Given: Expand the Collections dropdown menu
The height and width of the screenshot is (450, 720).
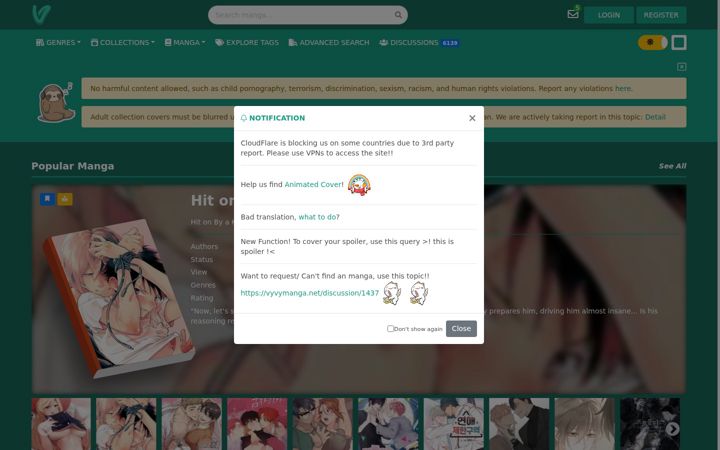Looking at the screenshot, I should (x=123, y=42).
